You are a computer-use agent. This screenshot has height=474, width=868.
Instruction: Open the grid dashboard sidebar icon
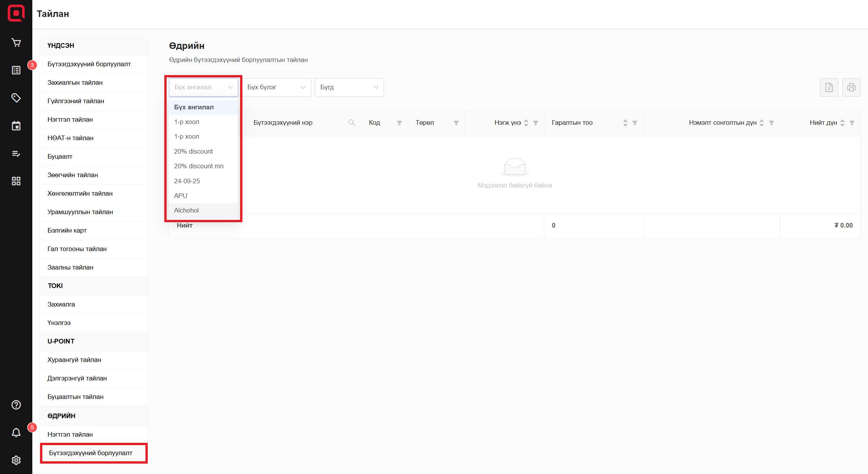[16, 181]
